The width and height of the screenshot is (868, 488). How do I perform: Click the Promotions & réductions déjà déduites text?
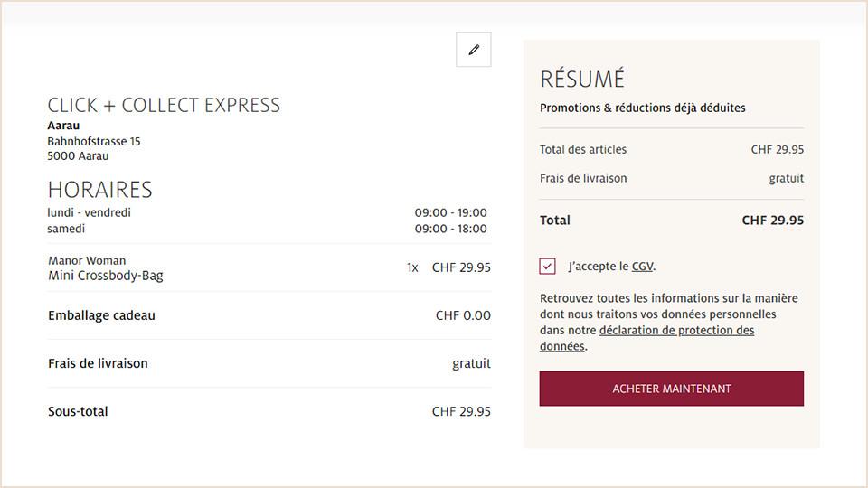pyautogui.click(x=643, y=108)
